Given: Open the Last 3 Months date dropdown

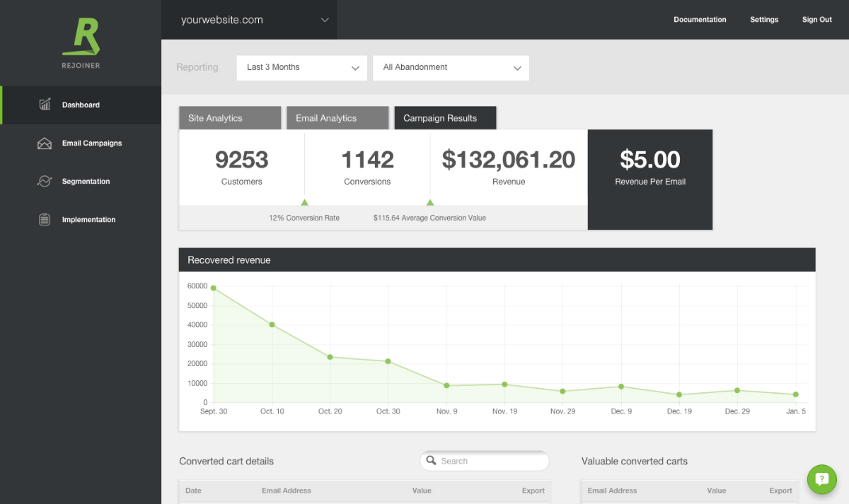Looking at the screenshot, I should [x=302, y=68].
